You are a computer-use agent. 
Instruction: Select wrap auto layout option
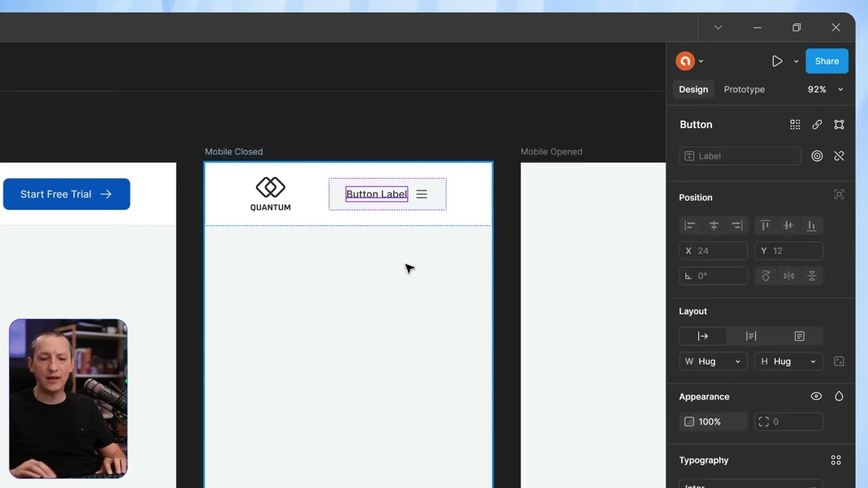click(799, 336)
